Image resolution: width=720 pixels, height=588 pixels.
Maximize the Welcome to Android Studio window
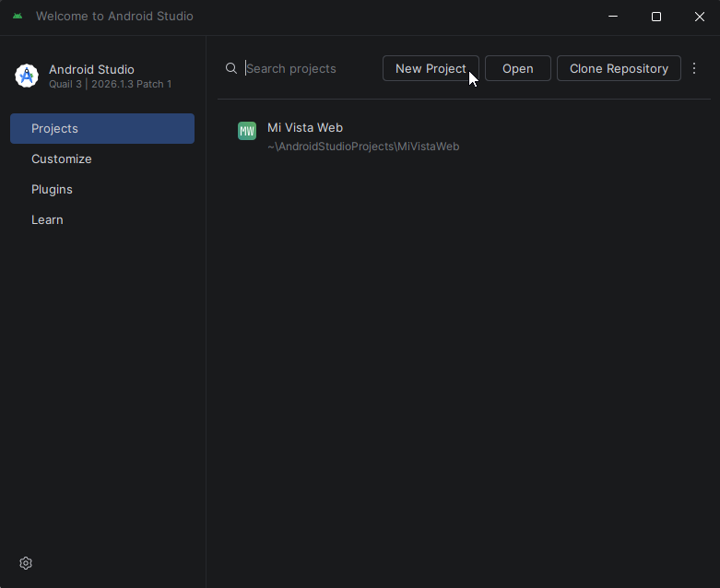(x=656, y=17)
